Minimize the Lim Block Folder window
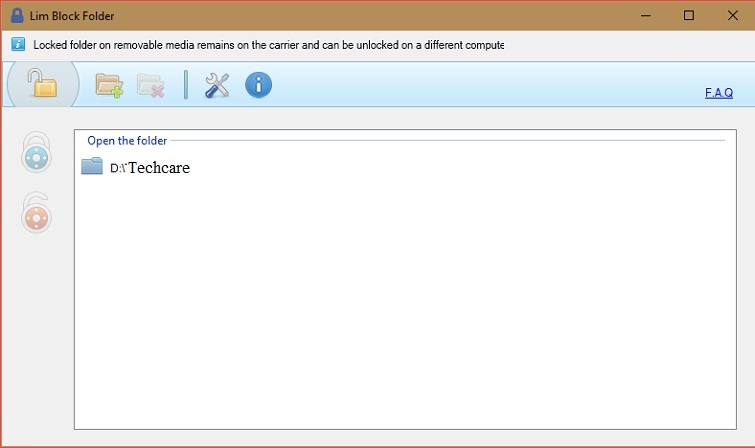755x448 pixels. [x=643, y=15]
